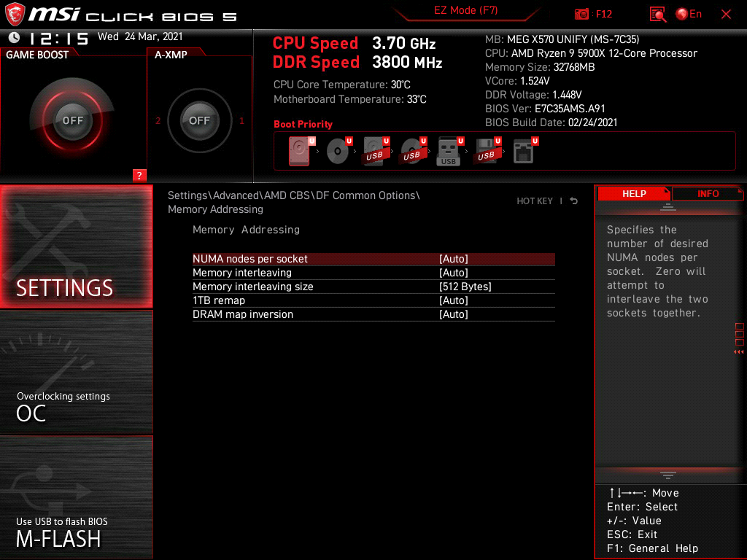Choose A-XMP profile 1

point(241,120)
